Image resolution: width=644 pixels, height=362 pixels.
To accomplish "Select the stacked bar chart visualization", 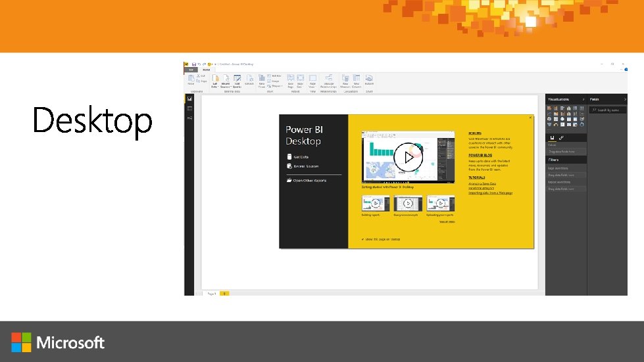I will (x=549, y=108).
